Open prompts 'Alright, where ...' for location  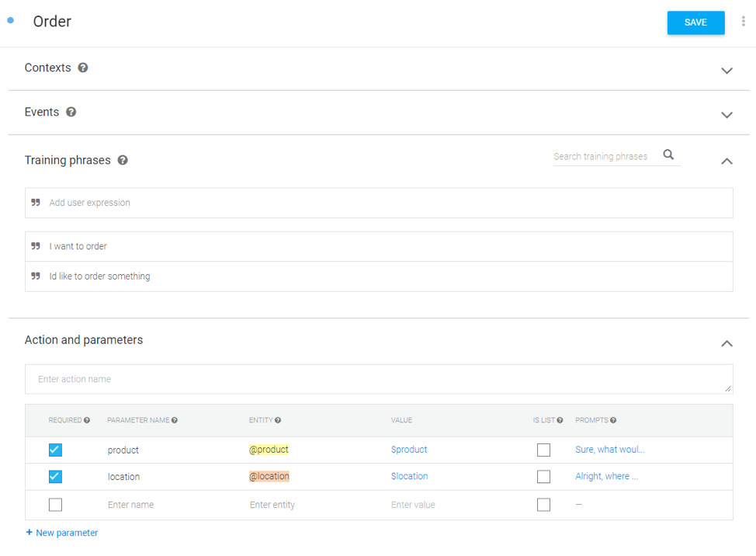606,476
